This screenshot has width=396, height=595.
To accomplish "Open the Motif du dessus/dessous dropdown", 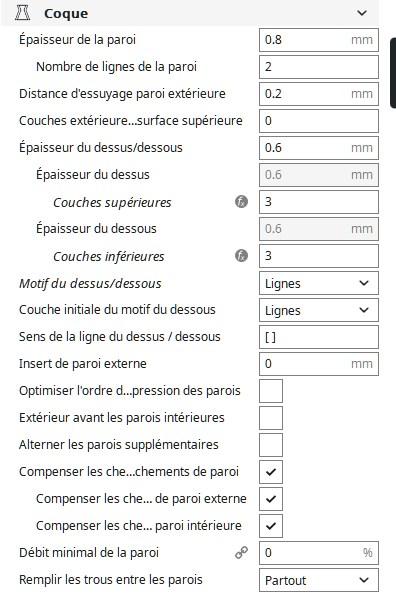I will 319,283.
